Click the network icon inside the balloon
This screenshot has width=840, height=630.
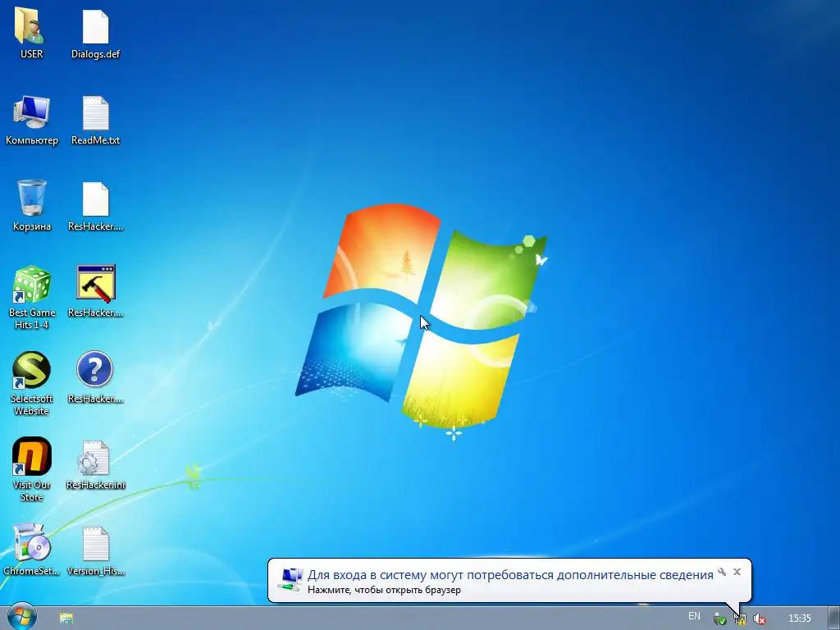291,580
